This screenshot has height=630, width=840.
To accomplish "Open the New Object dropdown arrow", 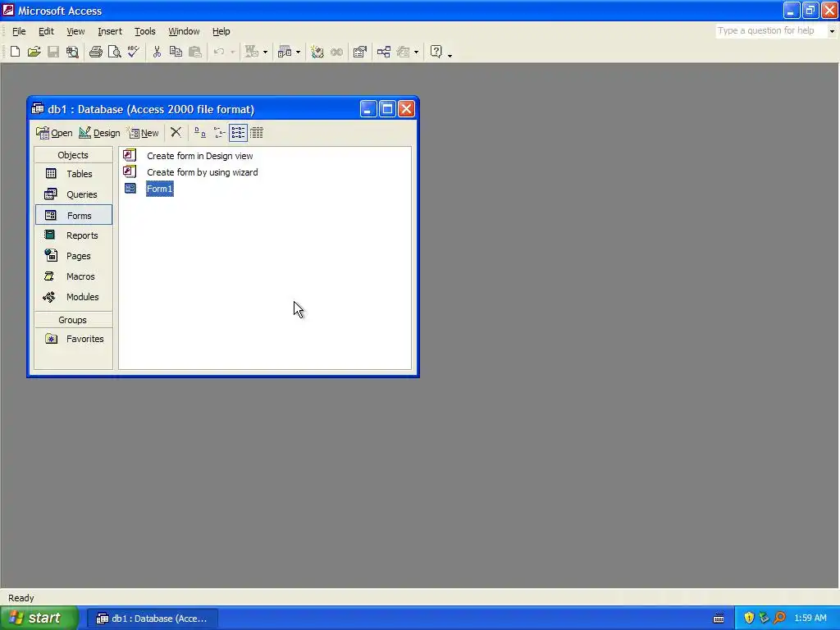I will [416, 52].
